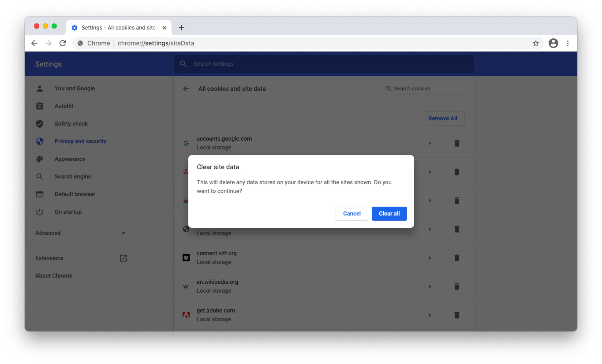Image resolution: width=602 pixels, height=364 pixels.
Task: Open the Chrome profile avatar icon
Action: click(553, 43)
